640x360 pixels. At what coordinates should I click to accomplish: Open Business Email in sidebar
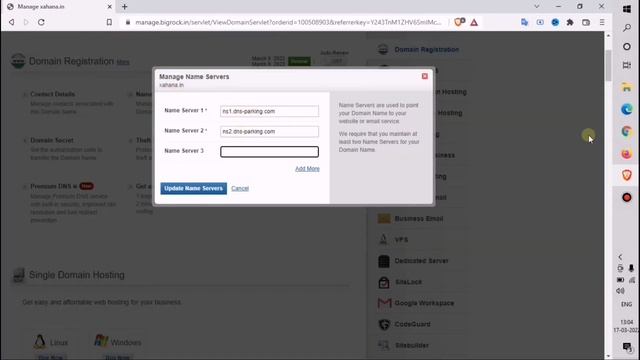coord(419,219)
